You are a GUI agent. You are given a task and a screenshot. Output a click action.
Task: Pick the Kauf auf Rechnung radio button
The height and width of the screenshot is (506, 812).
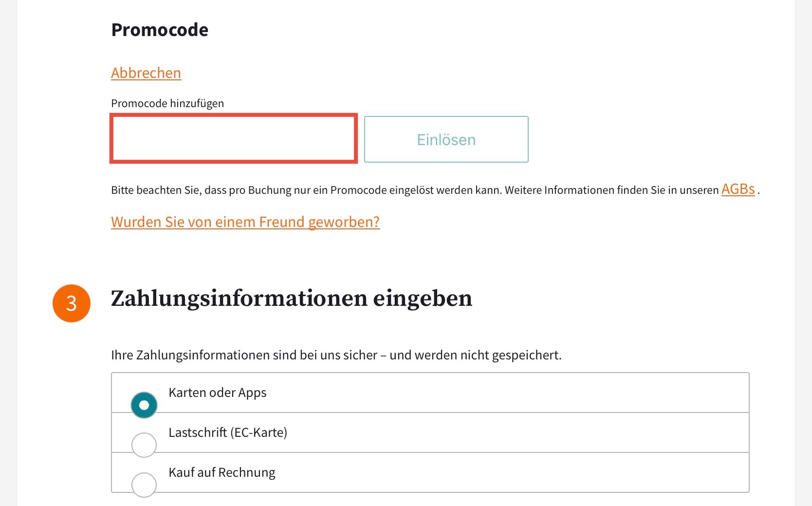(144, 485)
